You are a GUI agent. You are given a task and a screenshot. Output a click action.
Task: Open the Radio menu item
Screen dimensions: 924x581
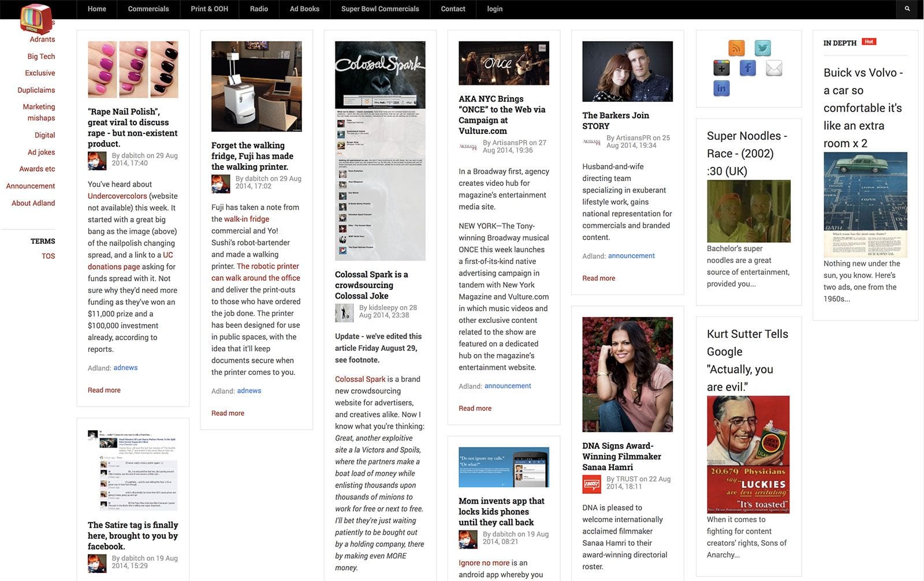259,9
